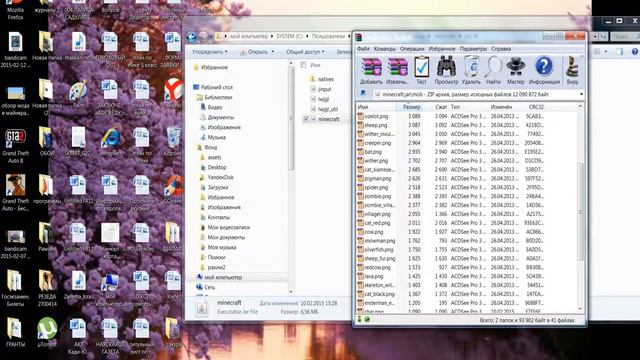This screenshot has height=360, width=640.
Task: Click the Explorer forward arrow button
Action: (203, 37)
